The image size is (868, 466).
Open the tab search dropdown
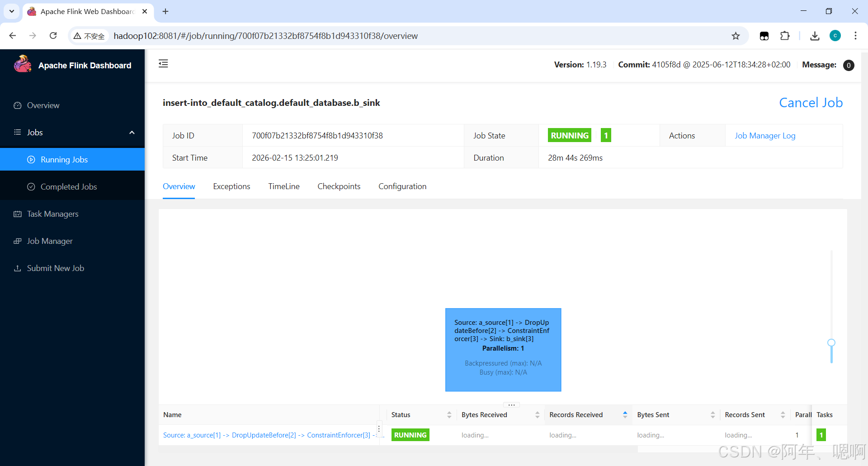point(12,11)
